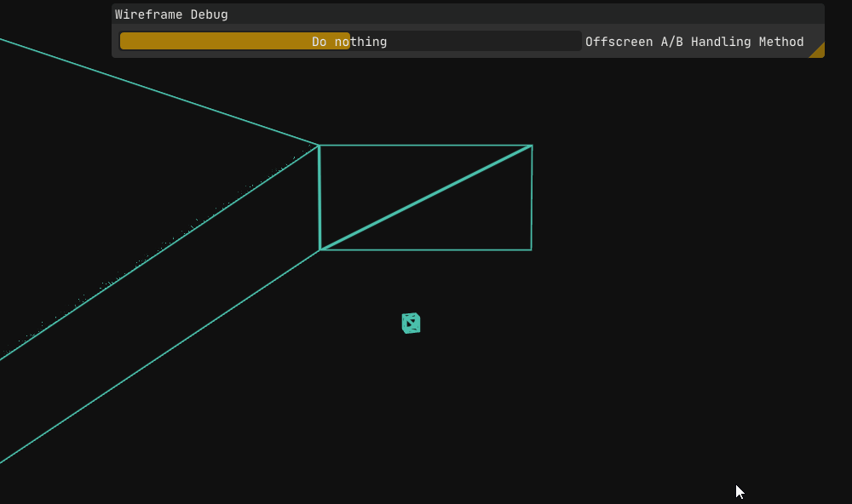Click the small teal wireframe cube
Viewport: 852px width, 504px height.
point(411,323)
